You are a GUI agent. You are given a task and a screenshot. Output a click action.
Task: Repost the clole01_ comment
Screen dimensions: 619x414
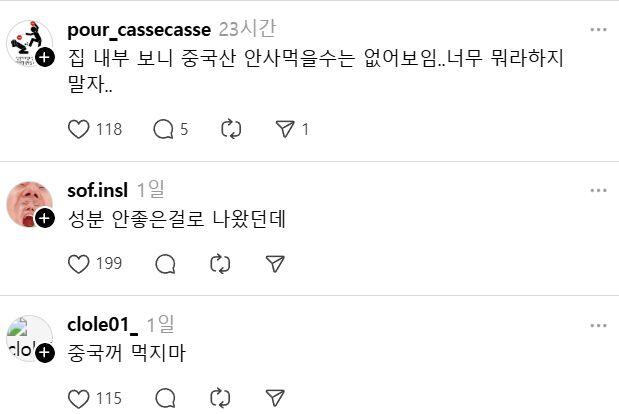coord(220,398)
